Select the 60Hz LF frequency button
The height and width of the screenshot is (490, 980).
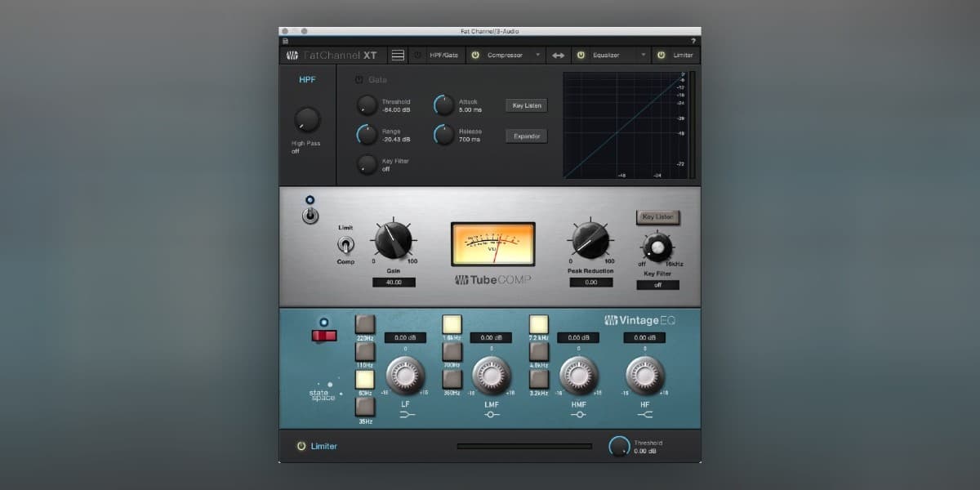365,379
